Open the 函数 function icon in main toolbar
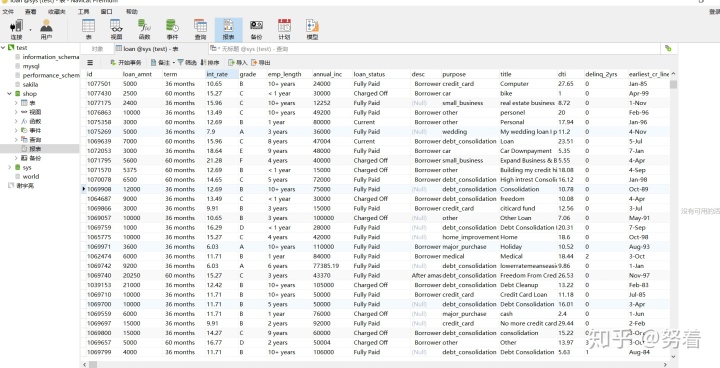The height and width of the screenshot is (368, 720). point(144,29)
